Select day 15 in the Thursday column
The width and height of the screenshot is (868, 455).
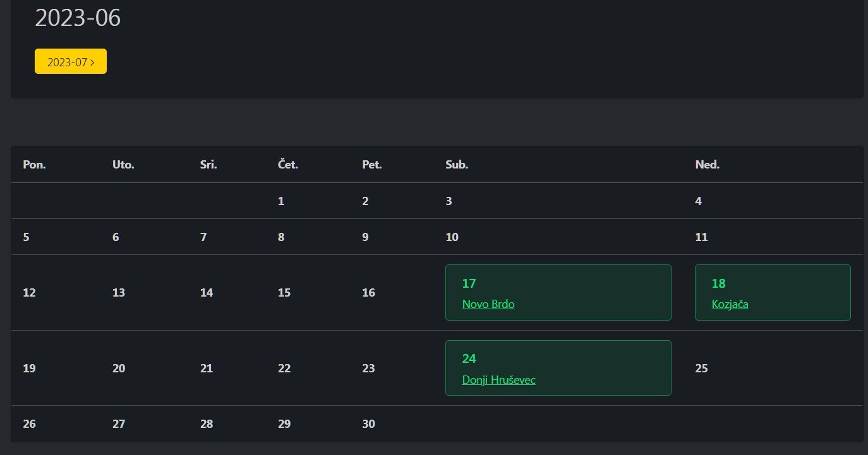284,293
